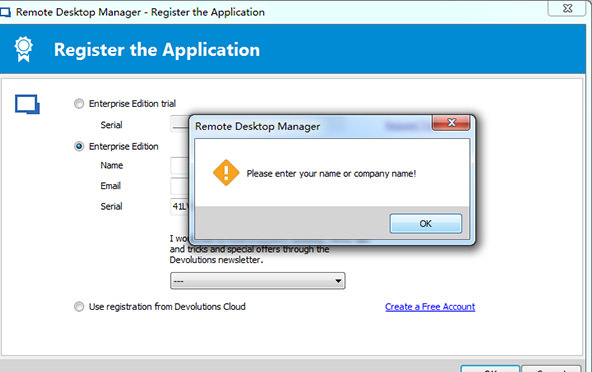Click the blue monitor icon beside editions
592x372 pixels.
[27, 104]
